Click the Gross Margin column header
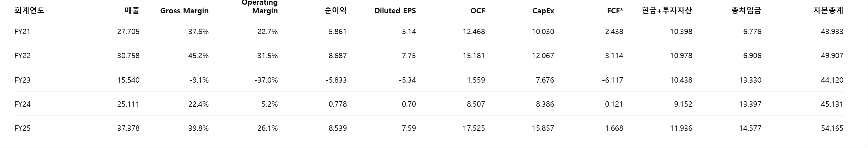The width and height of the screenshot is (868, 148). click(184, 11)
